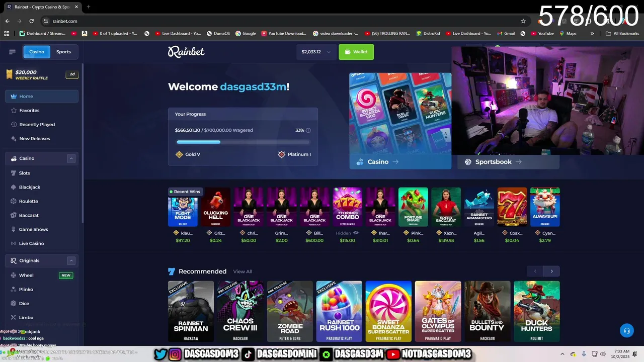Open Rainbet Rush 1000 game card
Screen dimensions: 644x362
click(x=339, y=311)
